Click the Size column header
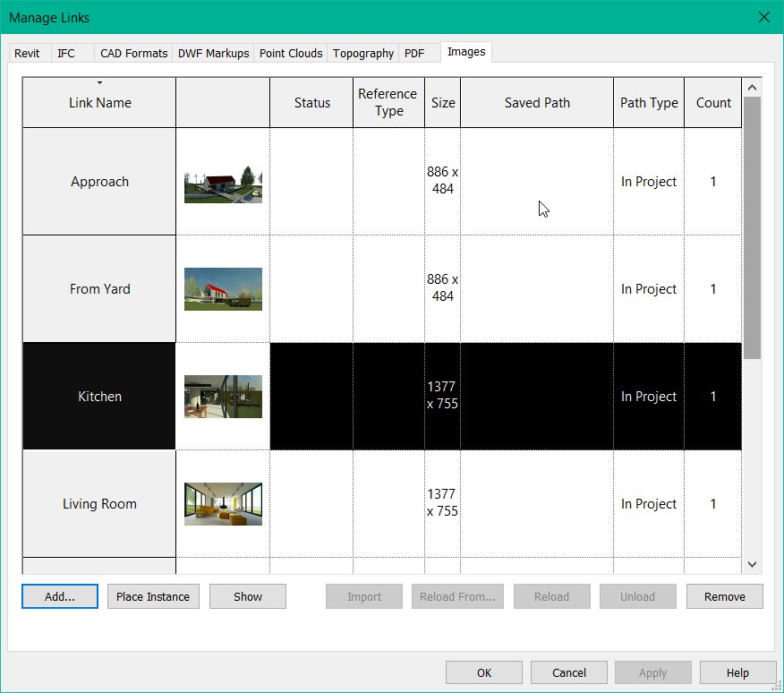The height and width of the screenshot is (693, 784). click(442, 103)
